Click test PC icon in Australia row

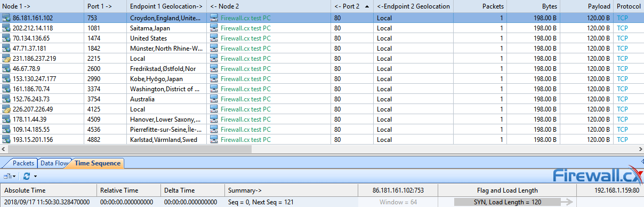point(214,99)
